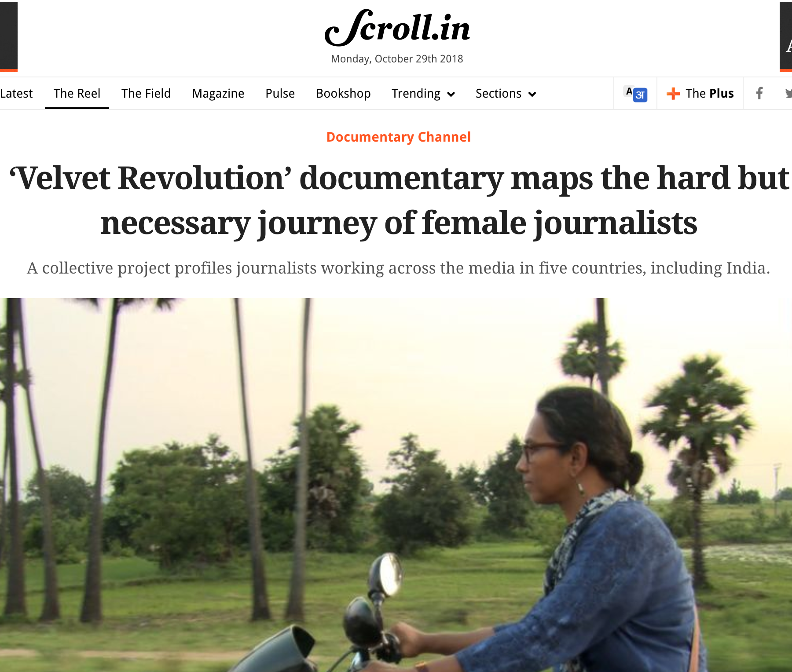Screen dimensions: 792x672
Task: Open the article photo of woman on motorbike
Action: pos(396,485)
